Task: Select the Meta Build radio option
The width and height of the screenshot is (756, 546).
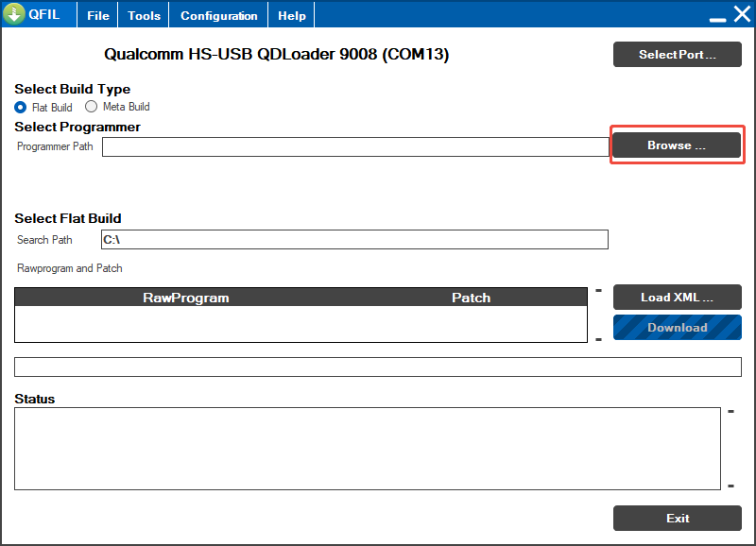Action: [117, 107]
